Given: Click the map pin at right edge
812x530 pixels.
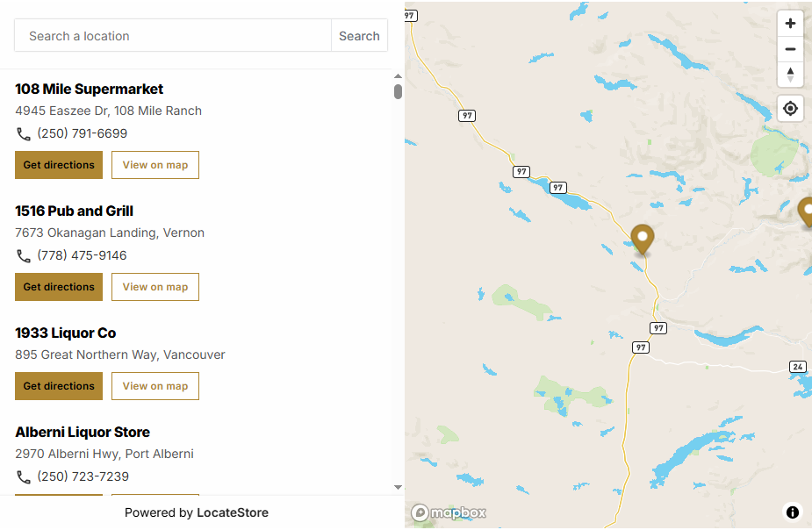Looking at the screenshot, I should [x=807, y=211].
